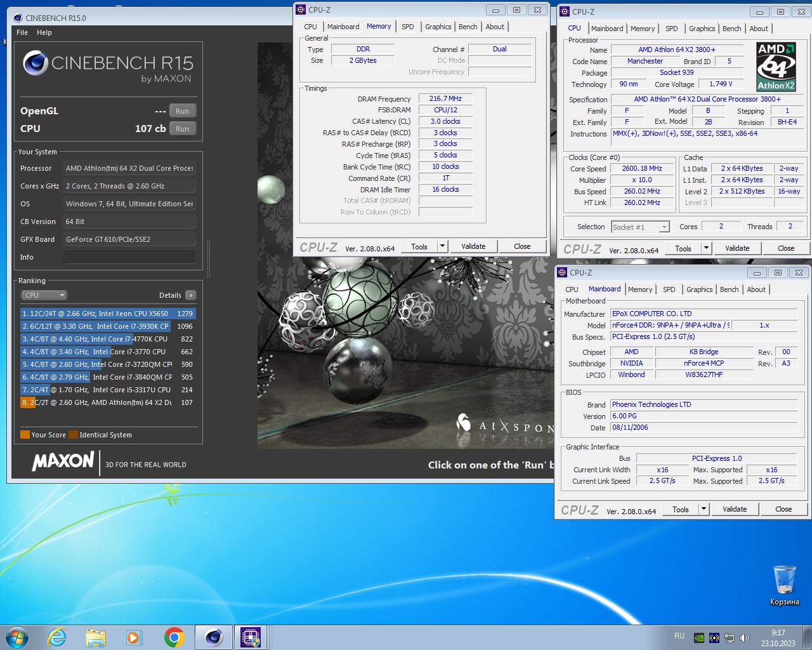The image size is (812, 650).
Task: Click Close in top-right CPU-Z window
Action: coord(786,248)
